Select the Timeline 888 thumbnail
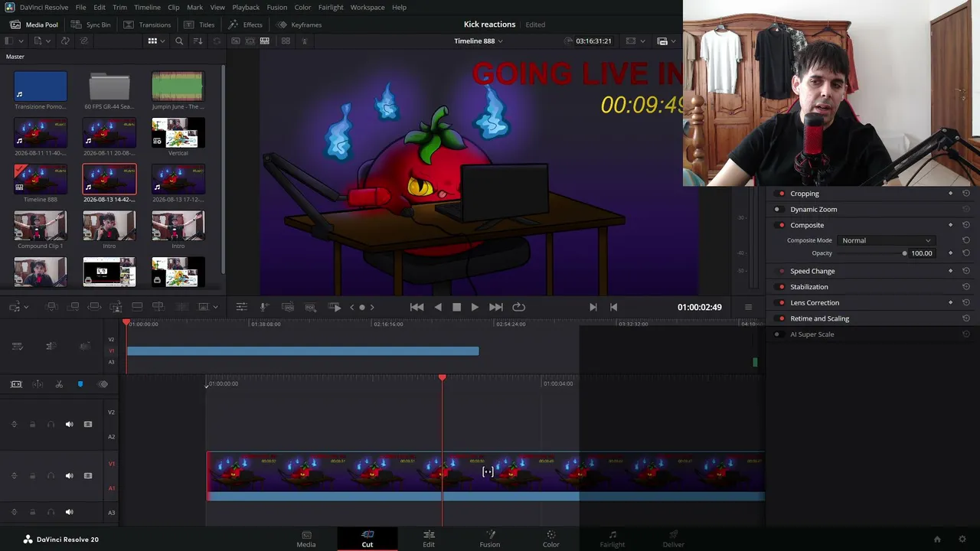980x551 pixels. pyautogui.click(x=41, y=179)
